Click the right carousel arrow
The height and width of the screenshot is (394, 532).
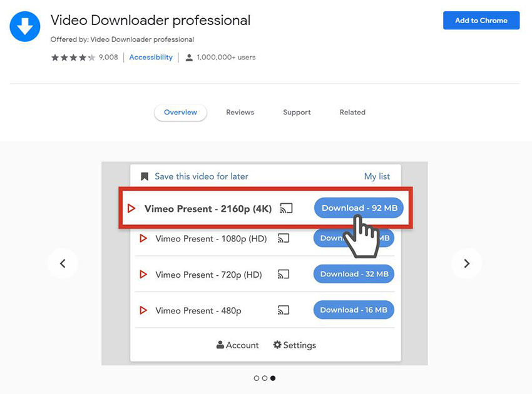[466, 263]
